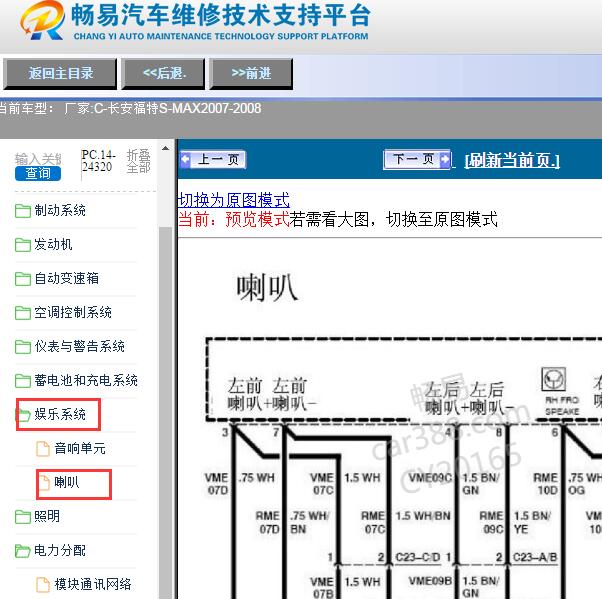Go to previous page with 上一页
This screenshot has width=602, height=599.
[213, 159]
